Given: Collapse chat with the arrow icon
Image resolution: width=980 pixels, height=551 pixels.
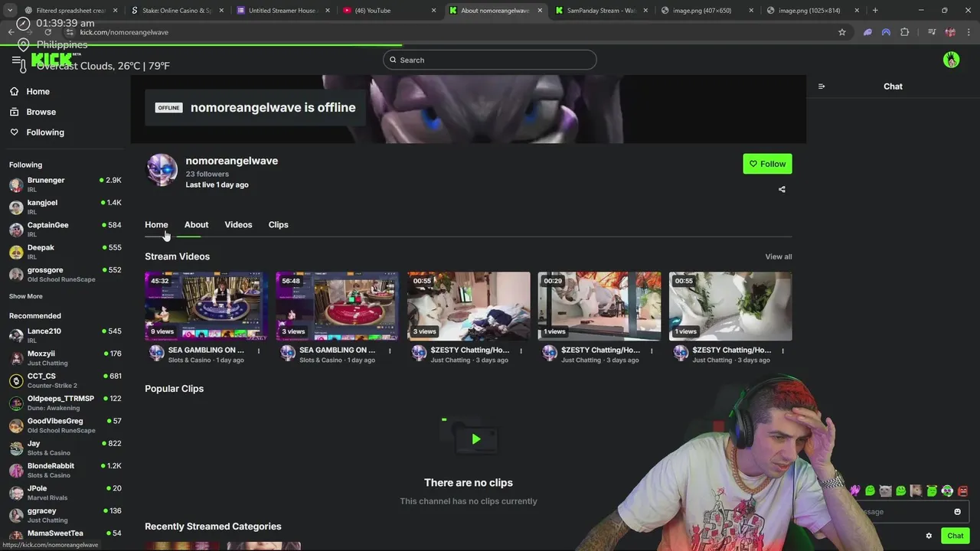Looking at the screenshot, I should click(822, 86).
